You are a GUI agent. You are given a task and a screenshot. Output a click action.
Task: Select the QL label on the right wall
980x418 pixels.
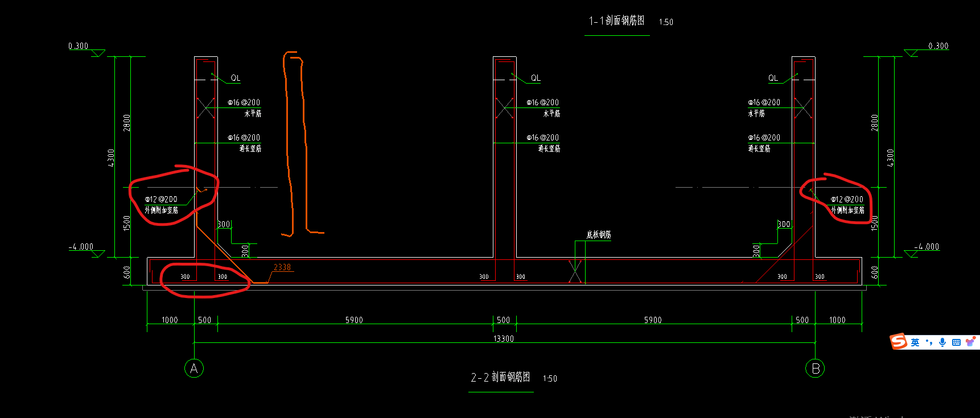[773, 78]
